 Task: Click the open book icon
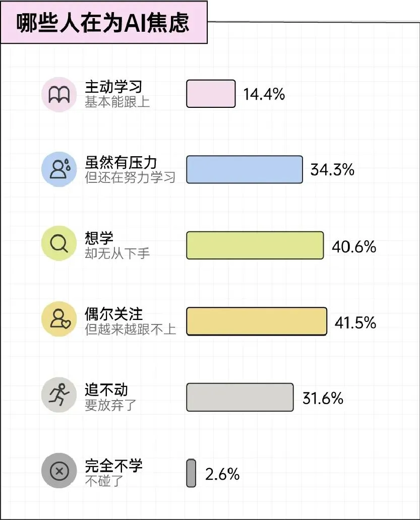tap(59, 95)
